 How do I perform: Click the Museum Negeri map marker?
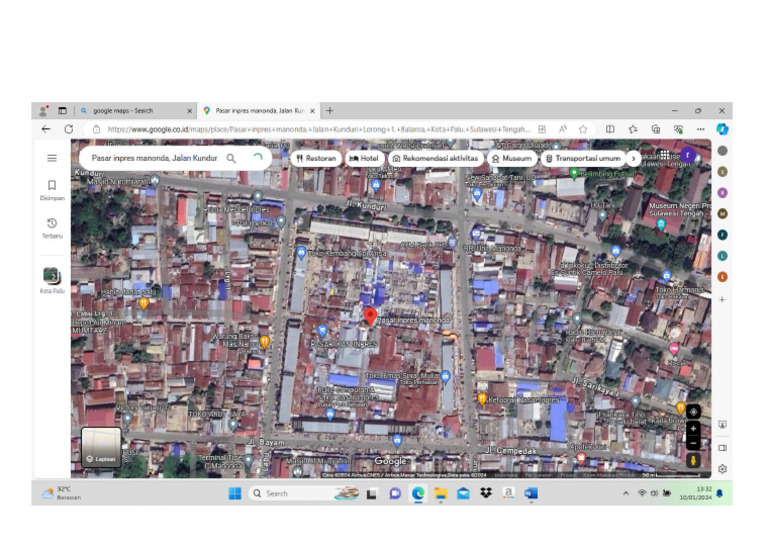661,225
